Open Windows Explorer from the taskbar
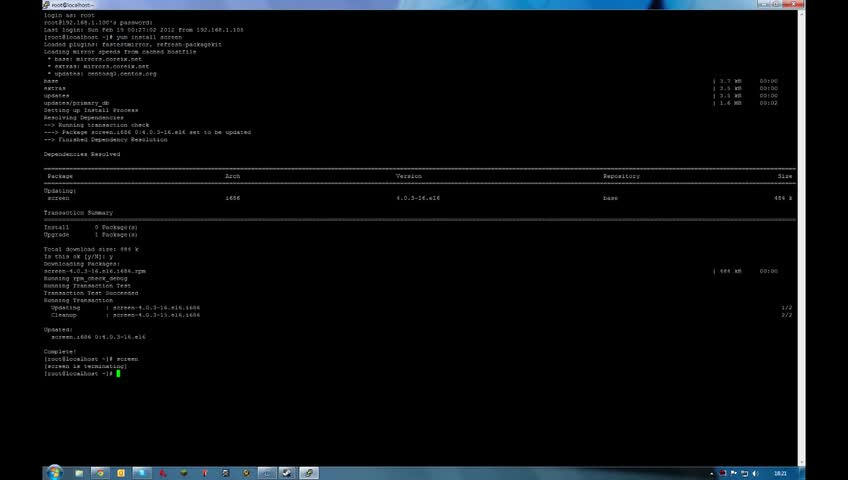The height and width of the screenshot is (480, 848). 80,473
